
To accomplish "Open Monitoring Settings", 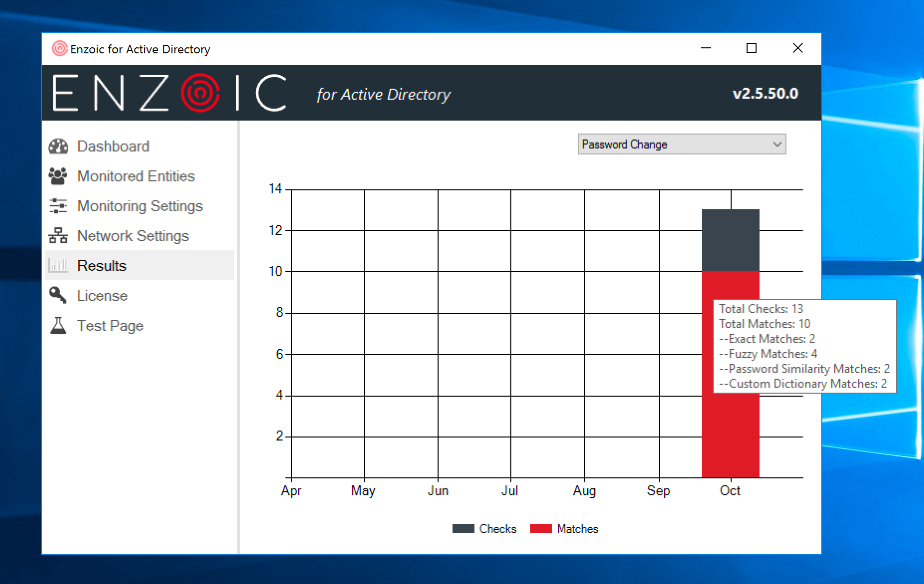I will [140, 206].
